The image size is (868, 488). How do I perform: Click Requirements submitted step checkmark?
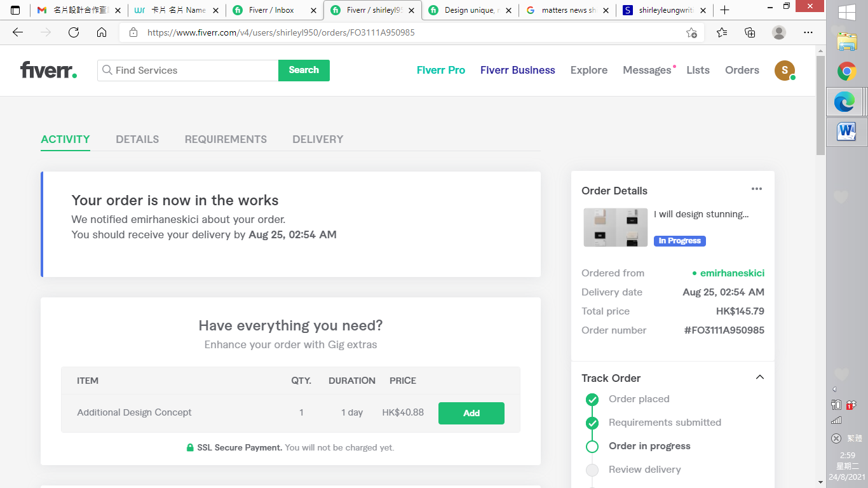[x=592, y=423]
